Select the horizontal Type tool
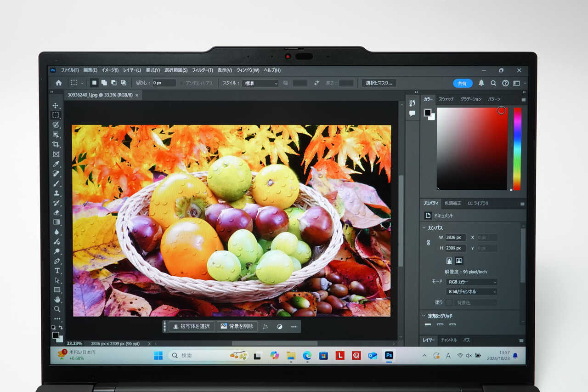This screenshot has height=392, width=588. [x=57, y=271]
